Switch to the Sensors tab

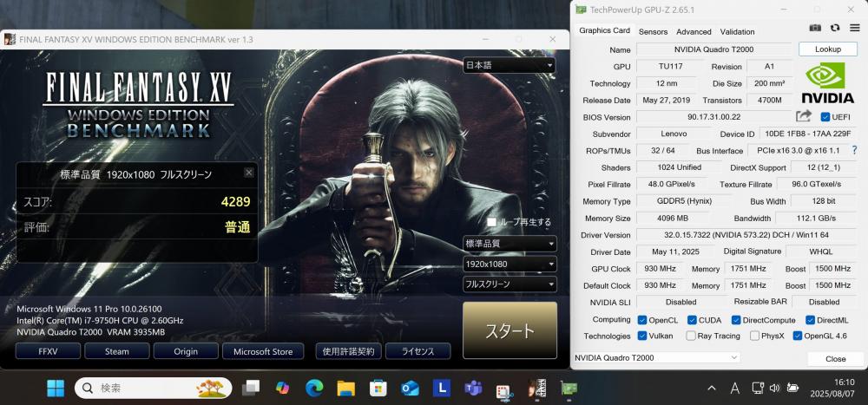pyautogui.click(x=654, y=31)
